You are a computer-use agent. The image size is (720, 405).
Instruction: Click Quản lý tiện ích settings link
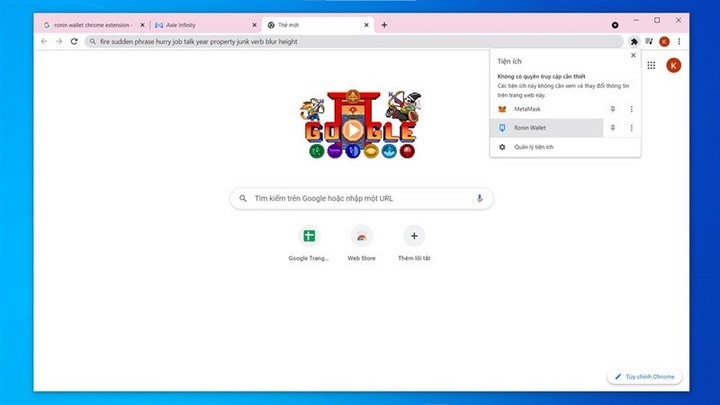[x=534, y=147]
